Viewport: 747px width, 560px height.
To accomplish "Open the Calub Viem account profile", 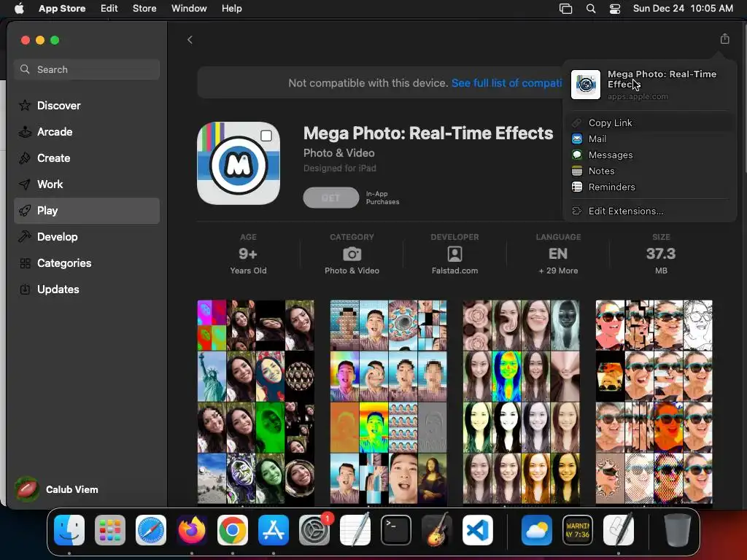I will [x=56, y=489].
